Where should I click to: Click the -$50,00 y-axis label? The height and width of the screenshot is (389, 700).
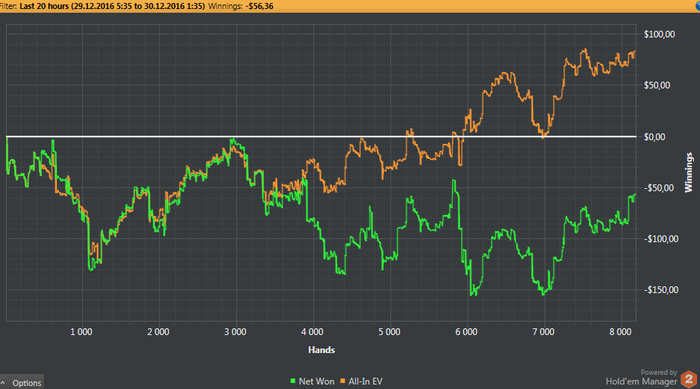tap(658, 188)
